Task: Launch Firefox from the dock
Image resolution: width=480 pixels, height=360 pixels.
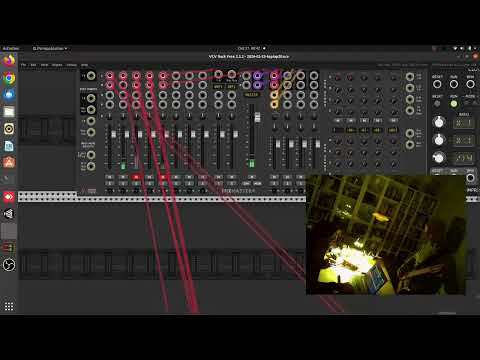Action: [9, 61]
